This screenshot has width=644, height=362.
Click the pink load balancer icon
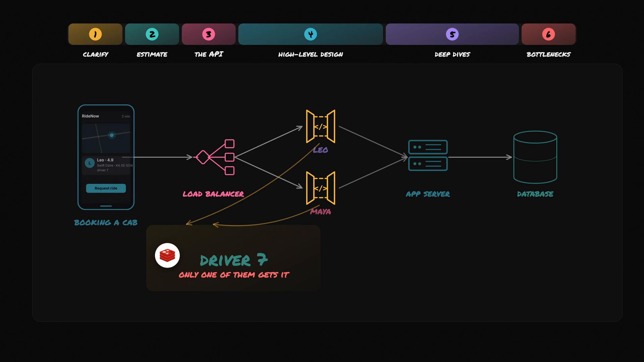coord(215,157)
